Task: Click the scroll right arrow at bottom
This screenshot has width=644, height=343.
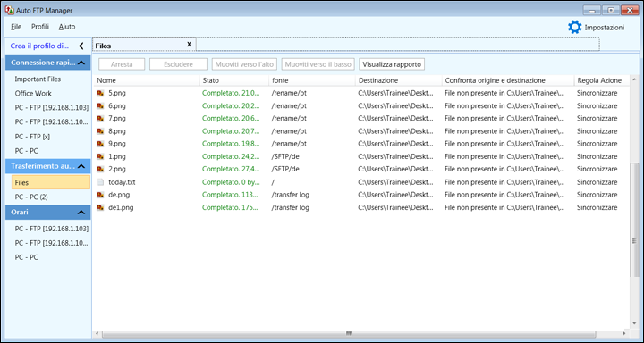Action: coord(624,333)
